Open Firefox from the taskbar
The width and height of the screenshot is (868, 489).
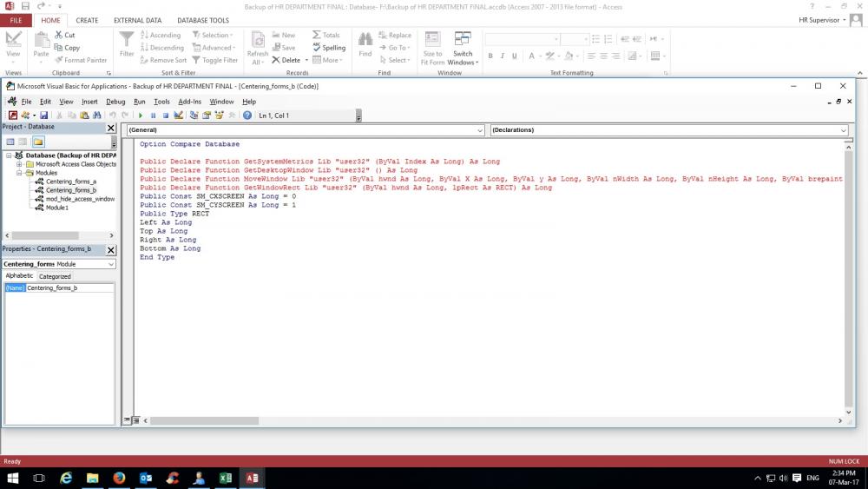(119, 478)
